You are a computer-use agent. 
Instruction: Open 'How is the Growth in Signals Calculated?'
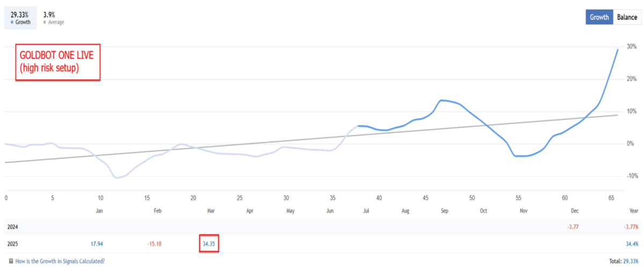60,261
